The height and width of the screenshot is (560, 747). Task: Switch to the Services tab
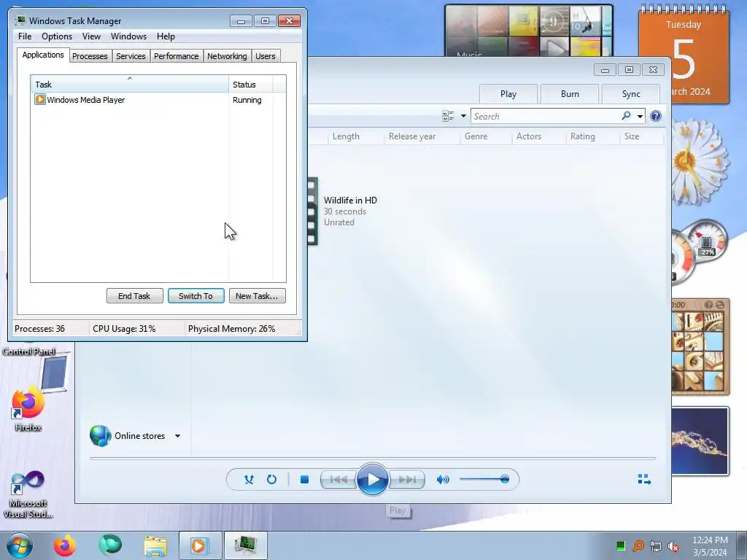click(131, 56)
